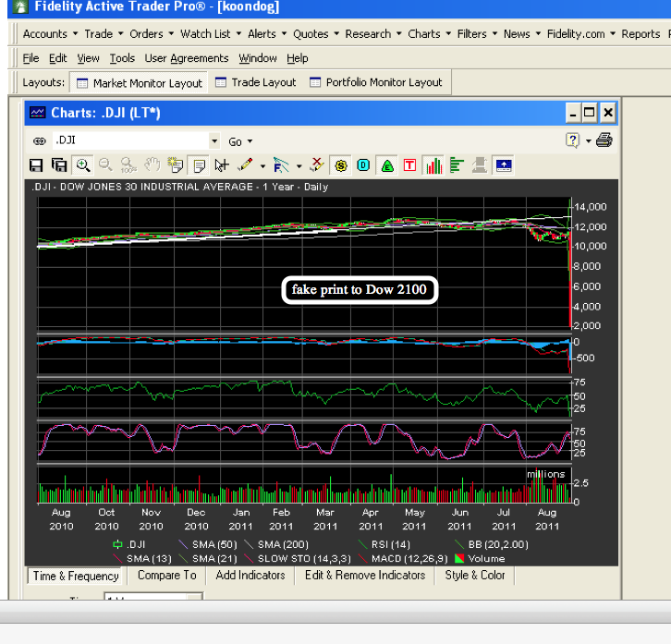Click the .DJI symbol input field
Viewport: 671px width, 644px height.
click(130, 140)
